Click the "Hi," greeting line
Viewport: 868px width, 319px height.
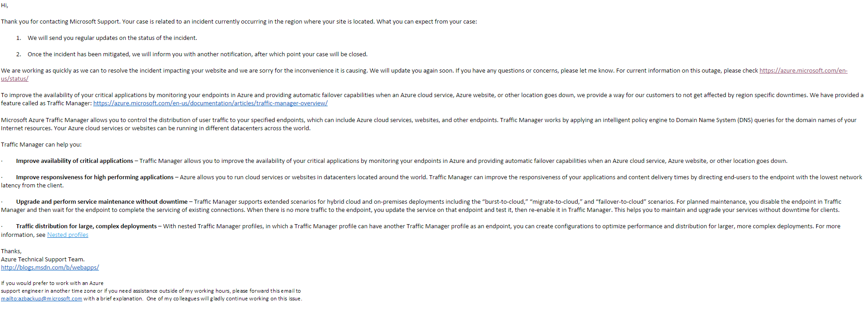5,5
